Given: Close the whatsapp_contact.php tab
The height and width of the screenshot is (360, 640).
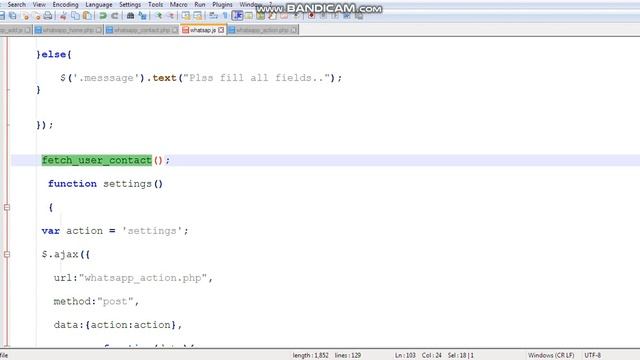Looking at the screenshot, I should [175, 30].
